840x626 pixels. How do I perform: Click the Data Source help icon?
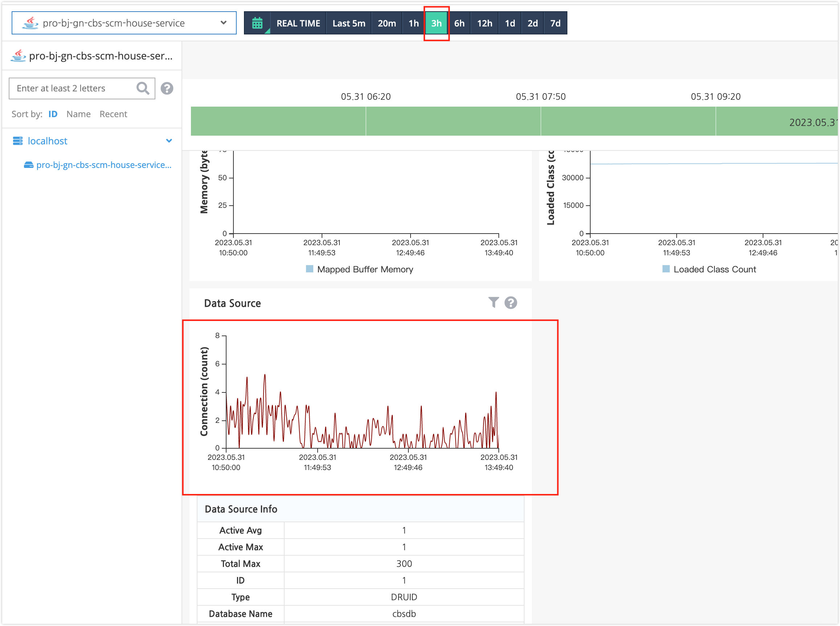(x=511, y=302)
